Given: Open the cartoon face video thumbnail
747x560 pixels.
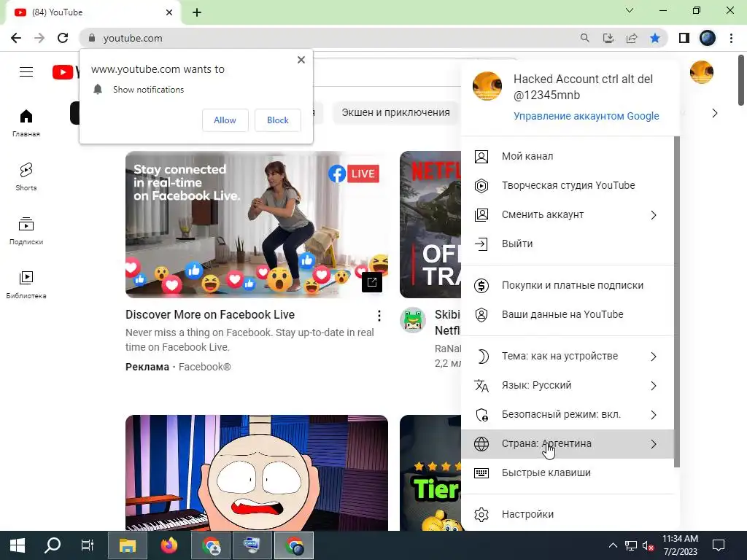Looking at the screenshot, I should pyautogui.click(x=257, y=472).
